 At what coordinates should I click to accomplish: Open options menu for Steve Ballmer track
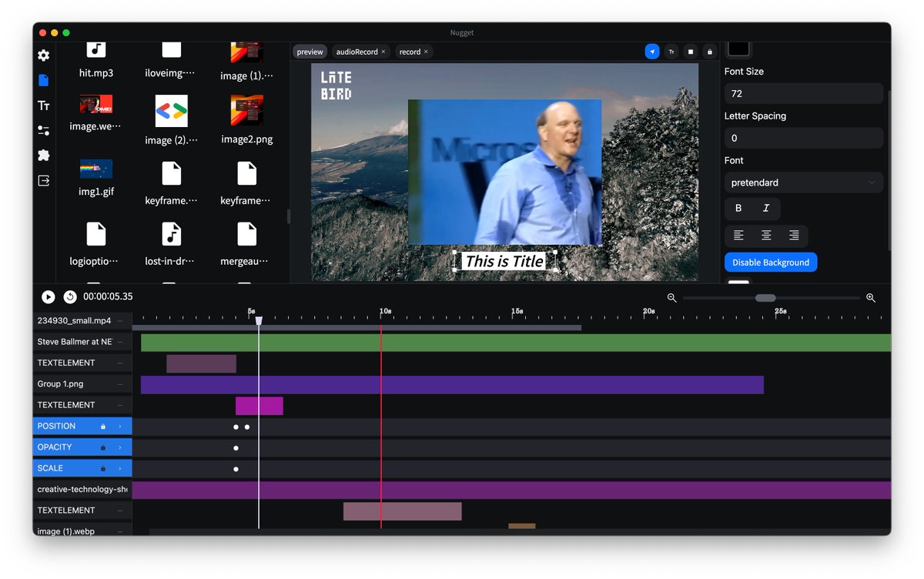120,342
